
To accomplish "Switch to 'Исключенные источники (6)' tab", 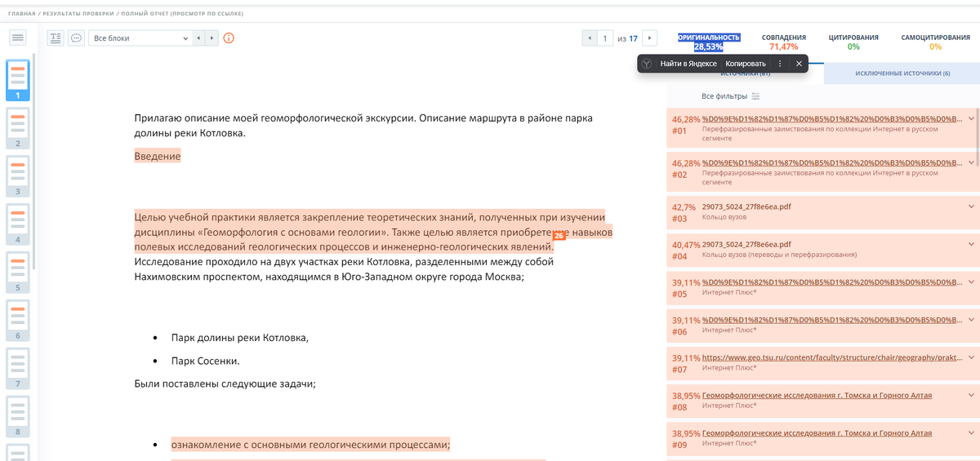I will pyautogui.click(x=902, y=73).
